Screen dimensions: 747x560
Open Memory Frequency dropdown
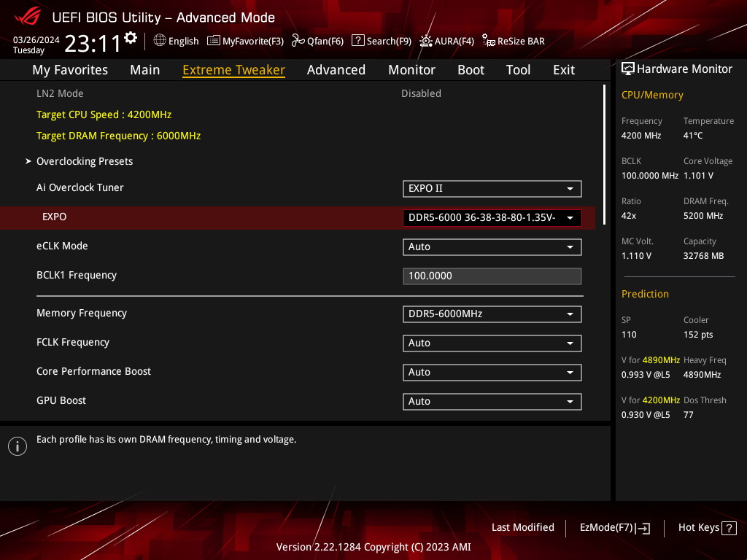point(492,314)
